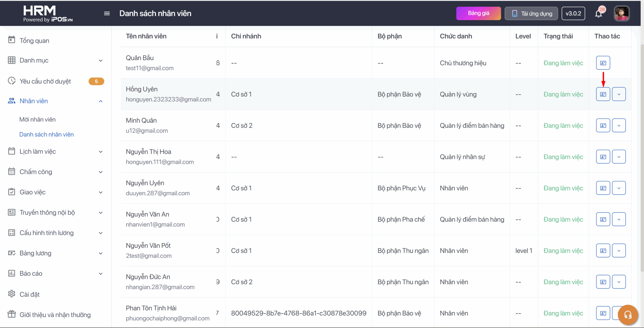
Task: Click the Tải ứng dụng button
Action: (x=531, y=13)
